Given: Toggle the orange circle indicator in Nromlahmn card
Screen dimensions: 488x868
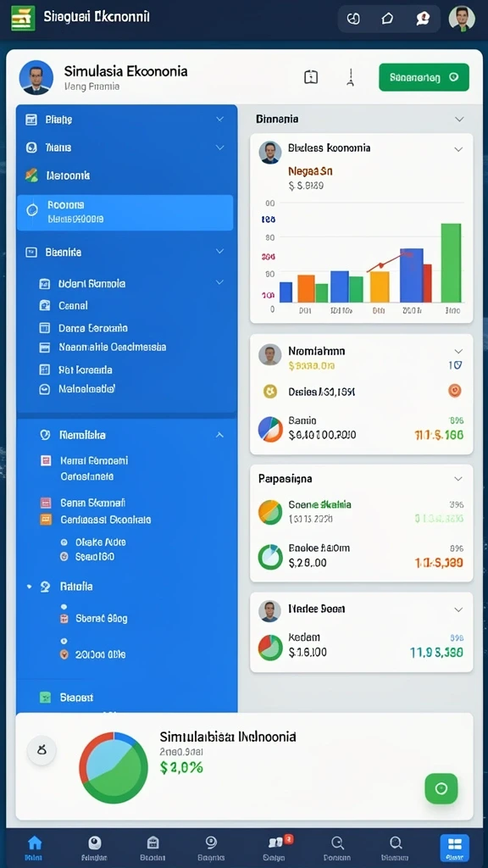Looking at the screenshot, I should click(454, 390).
